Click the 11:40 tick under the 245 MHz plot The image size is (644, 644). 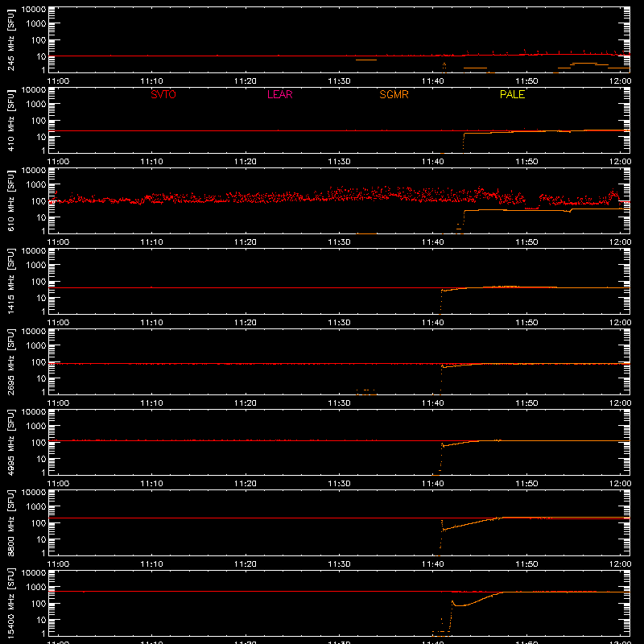[433, 81]
